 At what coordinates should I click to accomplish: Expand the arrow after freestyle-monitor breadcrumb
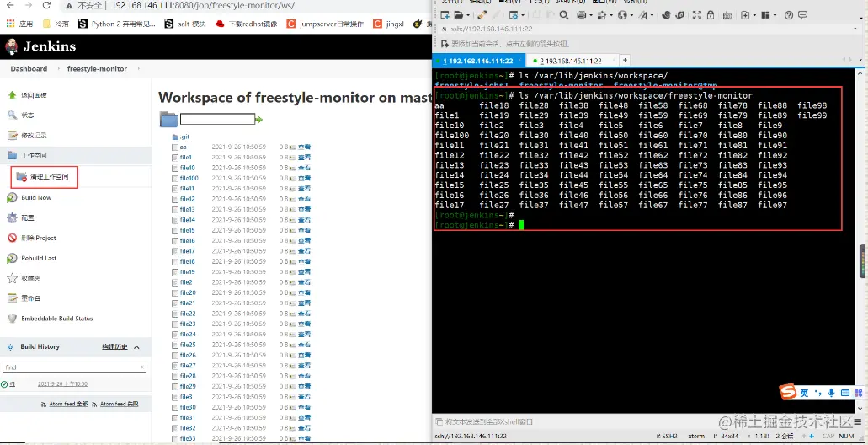138,69
